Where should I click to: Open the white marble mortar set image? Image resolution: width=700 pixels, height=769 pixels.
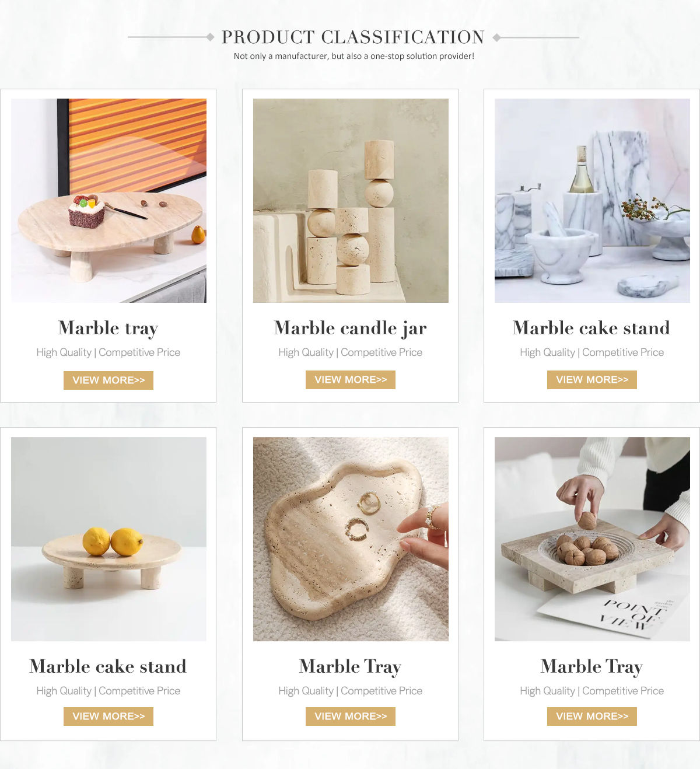coord(592,201)
